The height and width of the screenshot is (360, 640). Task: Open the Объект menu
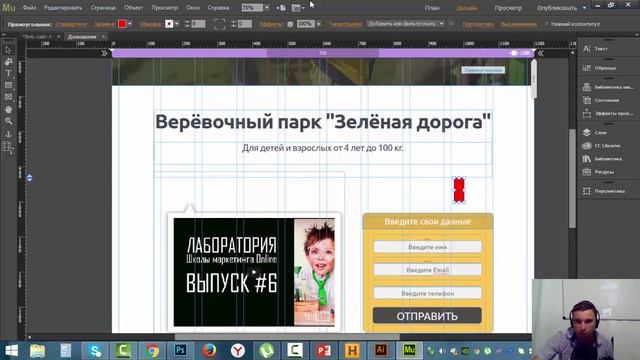click(133, 8)
